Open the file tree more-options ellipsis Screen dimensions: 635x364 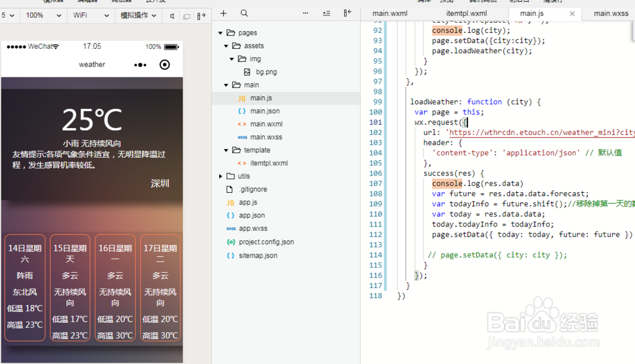pos(305,13)
